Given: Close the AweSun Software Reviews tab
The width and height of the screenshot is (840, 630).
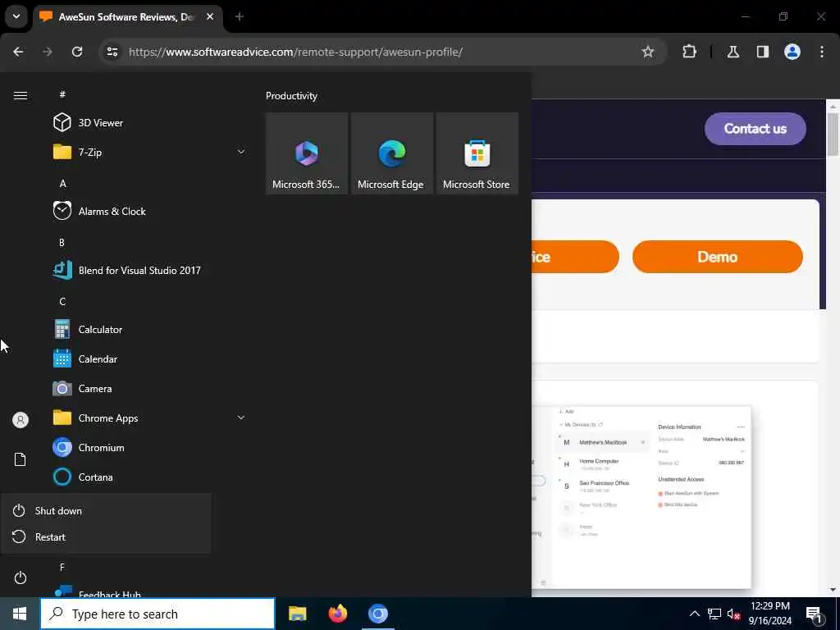Looking at the screenshot, I should point(210,16).
